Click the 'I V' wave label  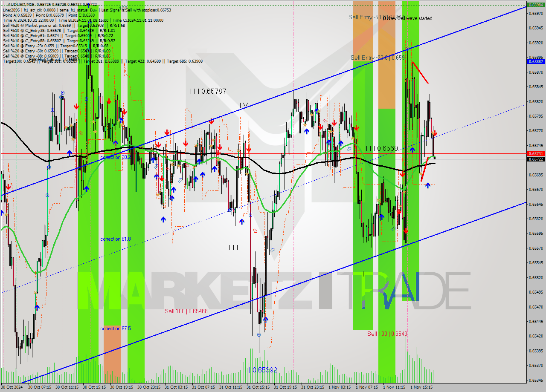tap(244, 105)
